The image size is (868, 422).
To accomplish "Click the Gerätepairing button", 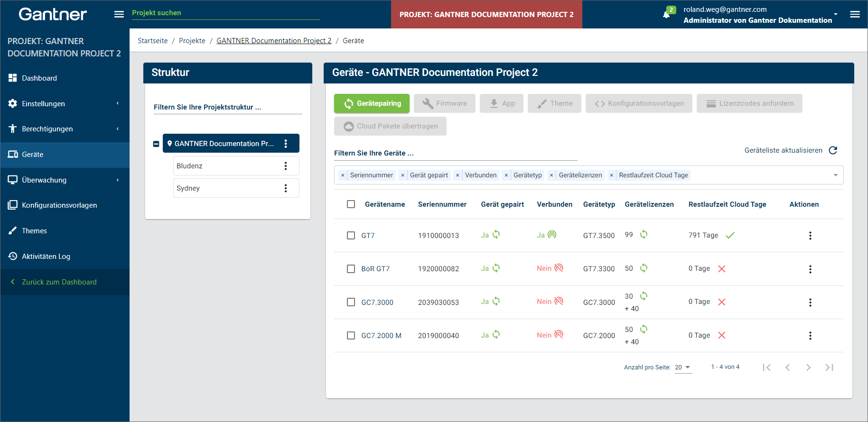I will pos(372,103).
